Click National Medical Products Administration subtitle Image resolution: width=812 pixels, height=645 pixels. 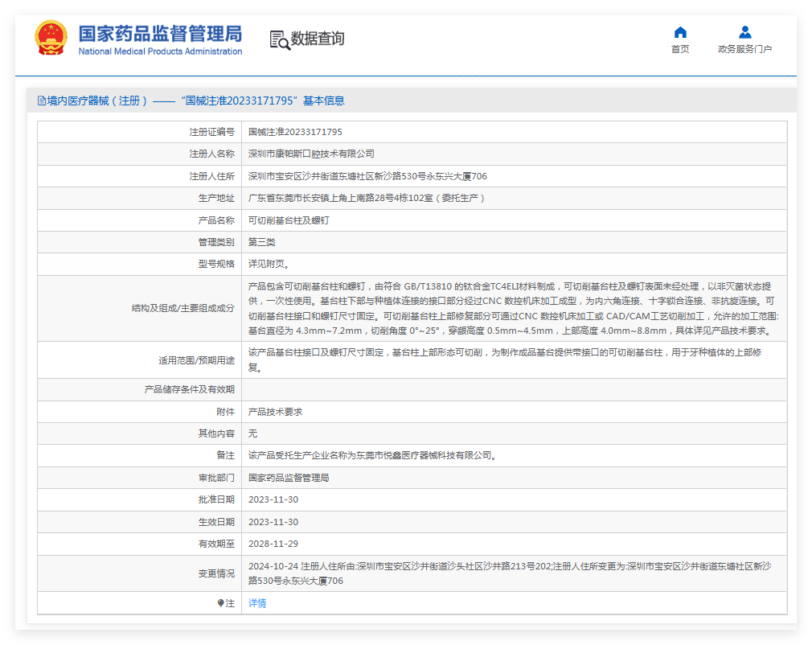[160, 51]
